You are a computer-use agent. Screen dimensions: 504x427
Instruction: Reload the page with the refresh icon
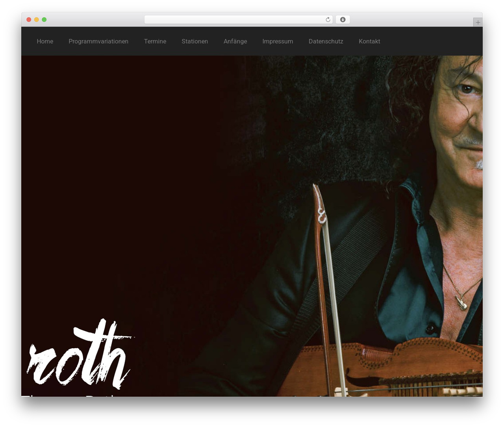tap(328, 20)
